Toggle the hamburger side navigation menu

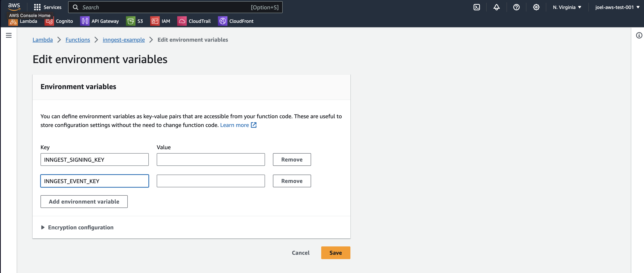tap(9, 35)
